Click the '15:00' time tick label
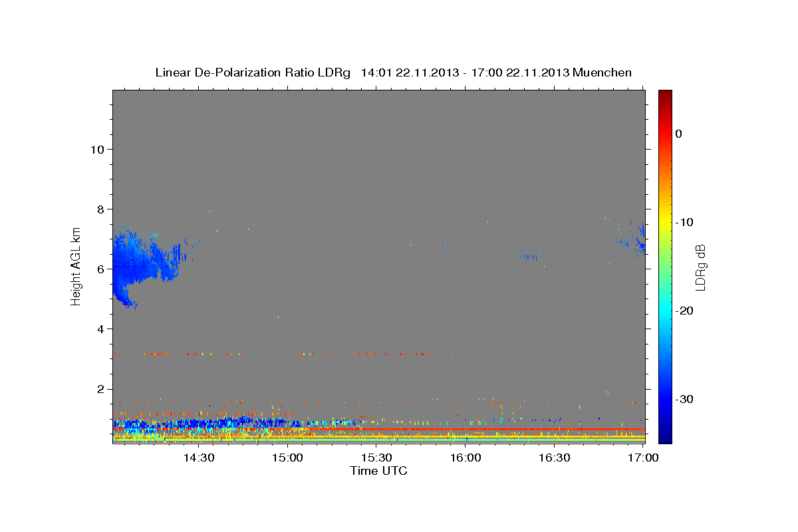This screenshot has height=532, width=798. pyautogui.click(x=287, y=458)
